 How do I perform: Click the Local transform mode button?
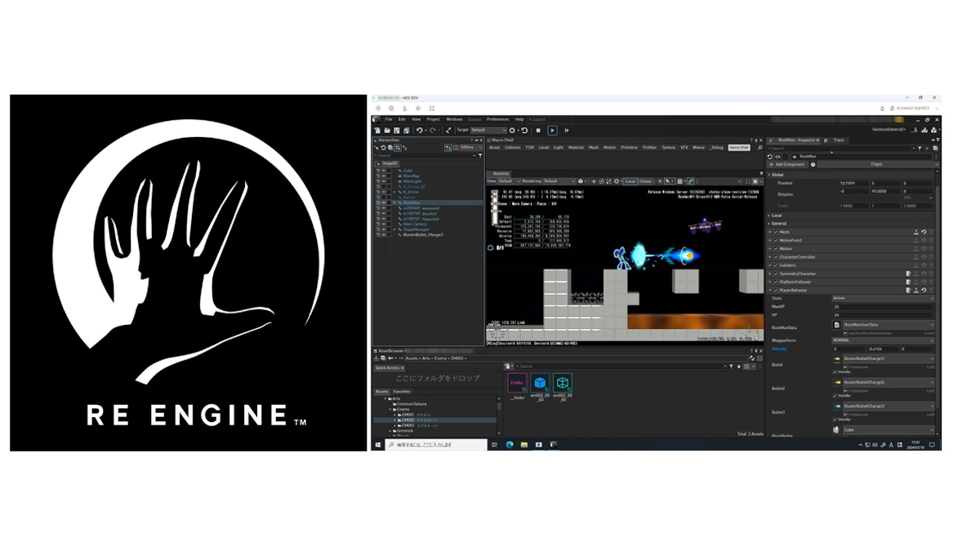point(630,181)
